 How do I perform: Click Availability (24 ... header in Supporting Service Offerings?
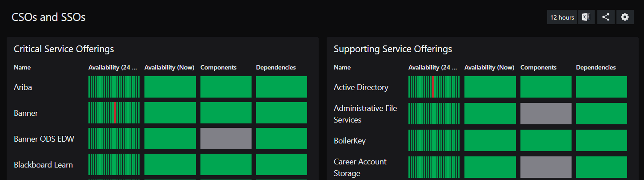point(433,68)
